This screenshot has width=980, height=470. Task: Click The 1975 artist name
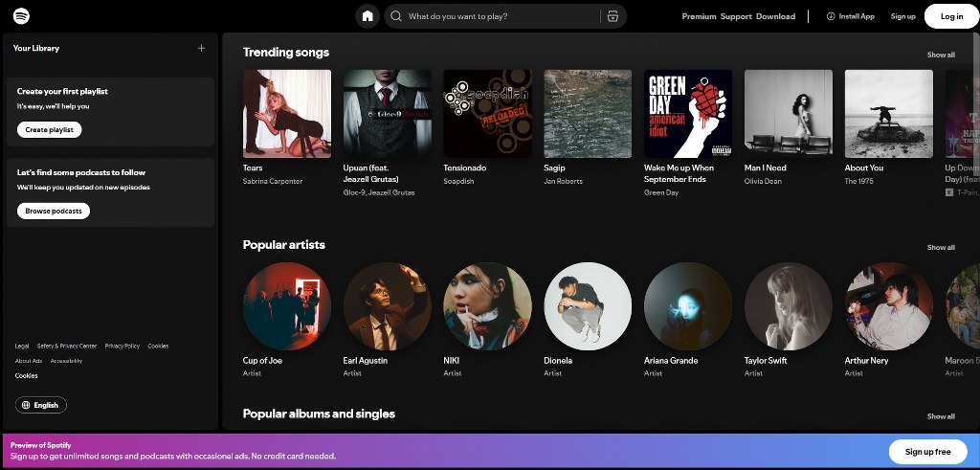858,181
